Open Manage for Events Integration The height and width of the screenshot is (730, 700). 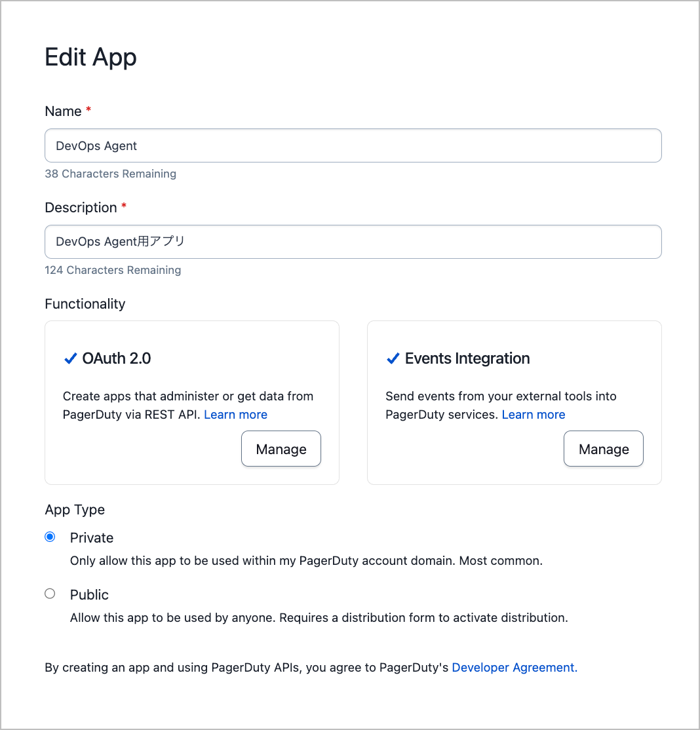604,449
